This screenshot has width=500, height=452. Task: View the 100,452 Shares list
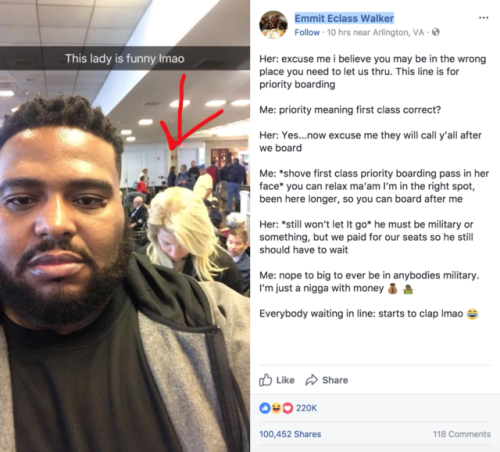(290, 434)
